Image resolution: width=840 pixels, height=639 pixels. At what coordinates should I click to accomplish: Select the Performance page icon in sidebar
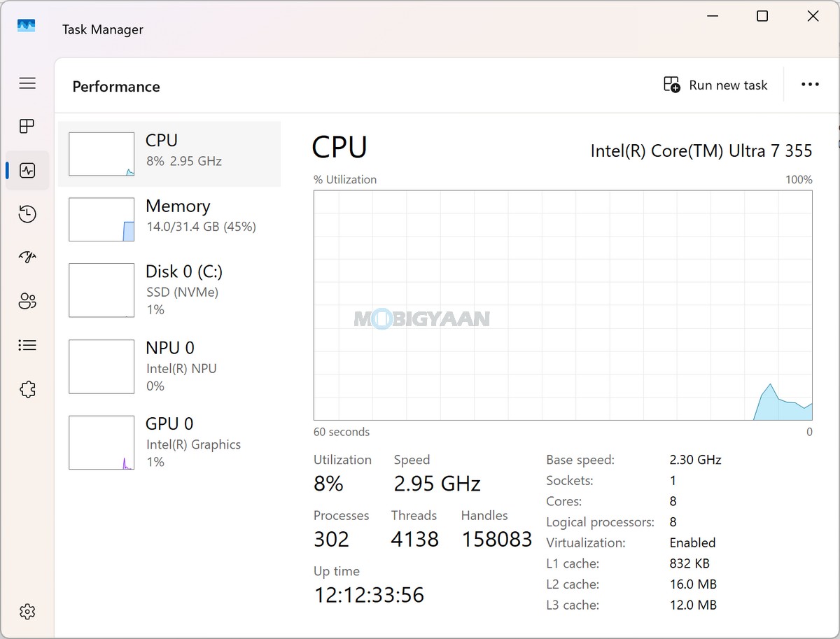pyautogui.click(x=27, y=170)
